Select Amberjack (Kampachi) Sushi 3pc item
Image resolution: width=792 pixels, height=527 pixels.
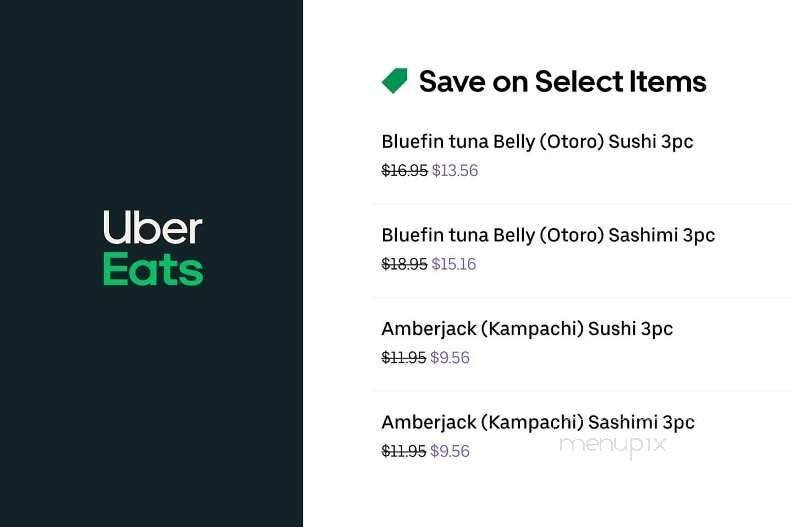click(x=527, y=329)
